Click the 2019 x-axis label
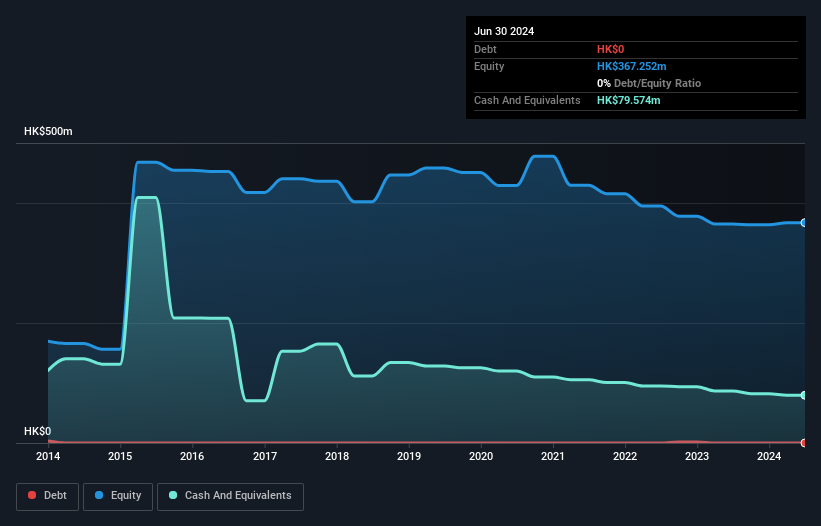The height and width of the screenshot is (526, 821). click(x=409, y=456)
